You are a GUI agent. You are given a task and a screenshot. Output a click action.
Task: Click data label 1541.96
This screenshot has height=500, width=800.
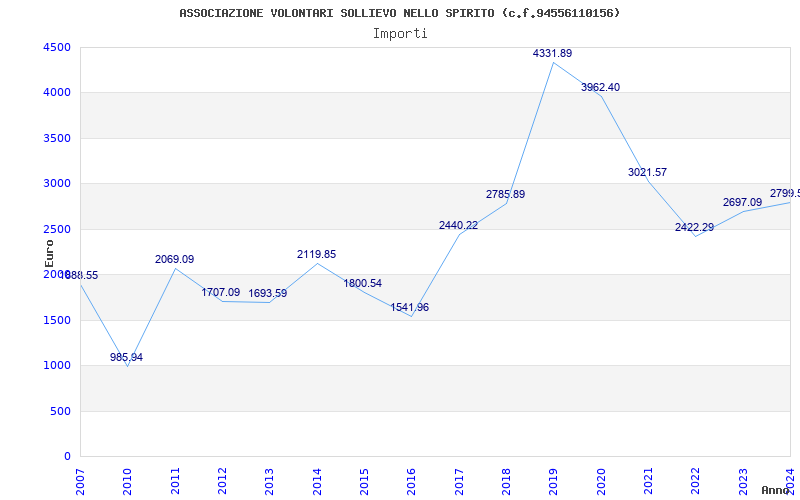pyautogui.click(x=410, y=307)
